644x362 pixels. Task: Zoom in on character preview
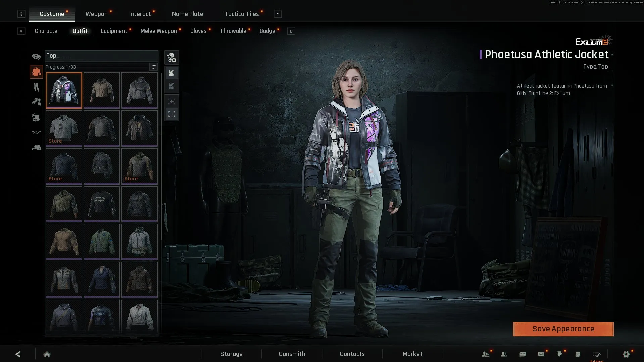[x=171, y=101]
